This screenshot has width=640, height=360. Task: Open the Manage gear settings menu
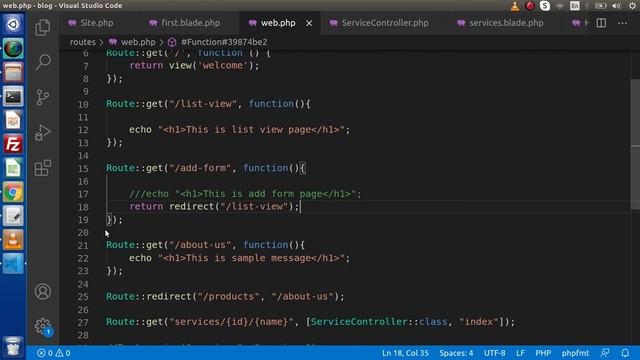click(x=42, y=326)
